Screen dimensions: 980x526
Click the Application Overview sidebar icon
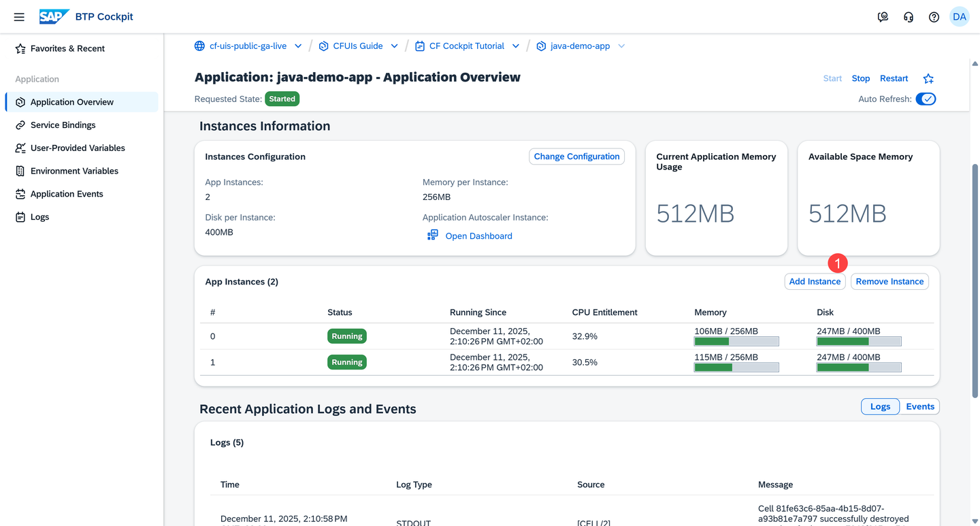pyautogui.click(x=20, y=102)
